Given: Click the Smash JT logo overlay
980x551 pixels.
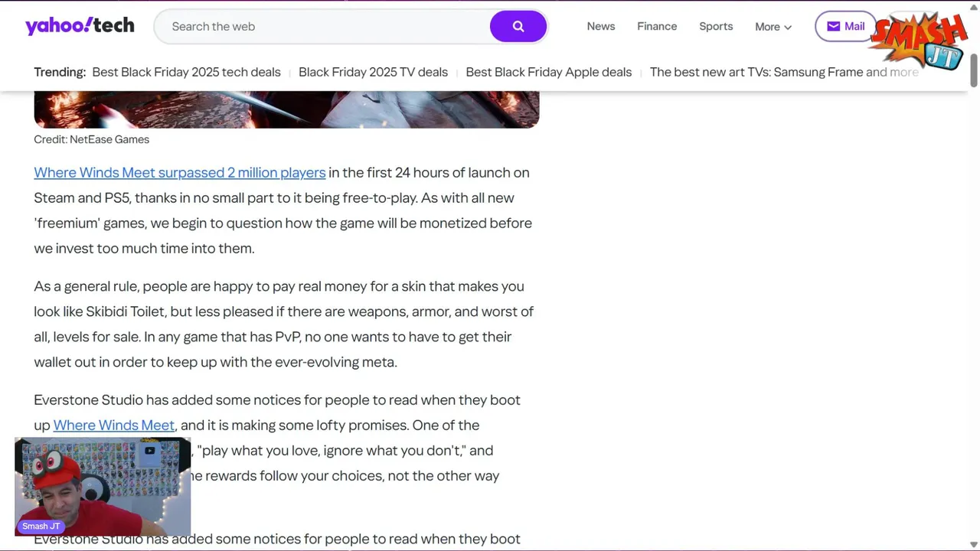Looking at the screenshot, I should 919,40.
